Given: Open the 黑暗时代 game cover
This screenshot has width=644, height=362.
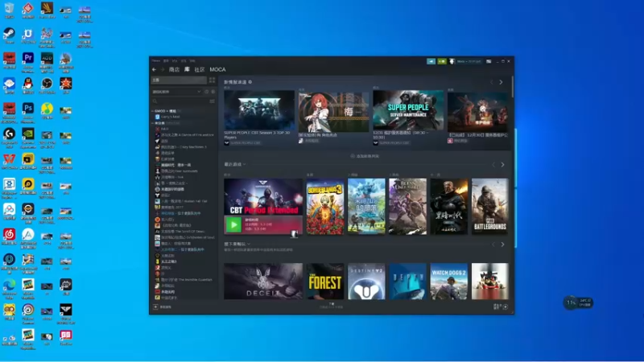Looking at the screenshot, I should 449,207.
